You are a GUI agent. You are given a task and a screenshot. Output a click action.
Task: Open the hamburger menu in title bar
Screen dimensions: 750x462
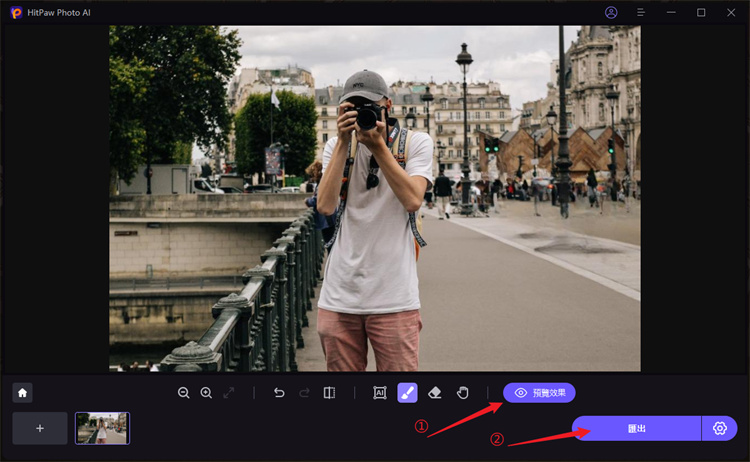point(641,12)
